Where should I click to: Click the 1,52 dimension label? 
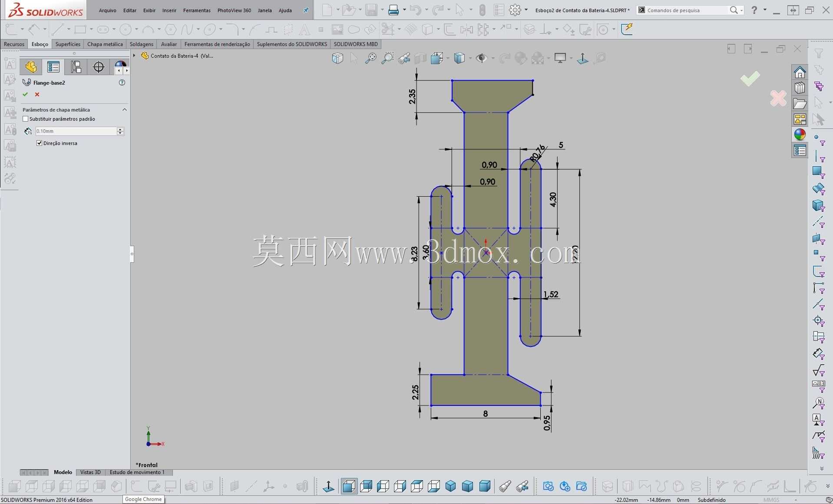pos(551,294)
